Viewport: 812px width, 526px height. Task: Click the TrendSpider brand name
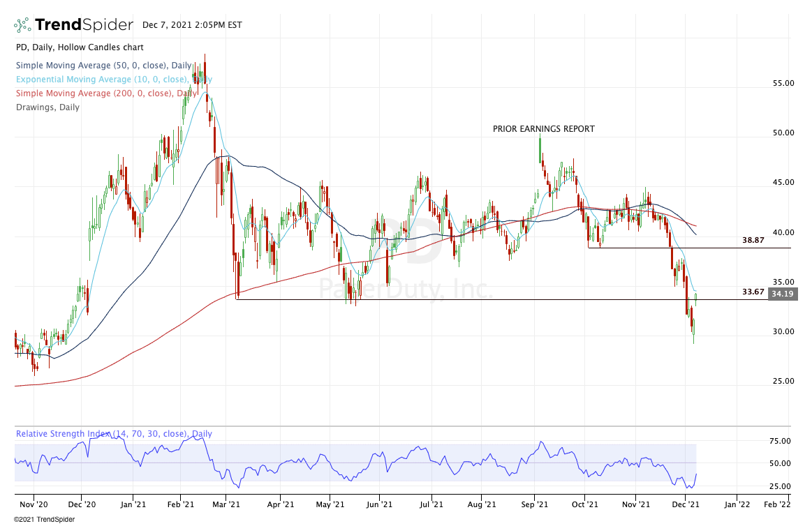point(84,25)
